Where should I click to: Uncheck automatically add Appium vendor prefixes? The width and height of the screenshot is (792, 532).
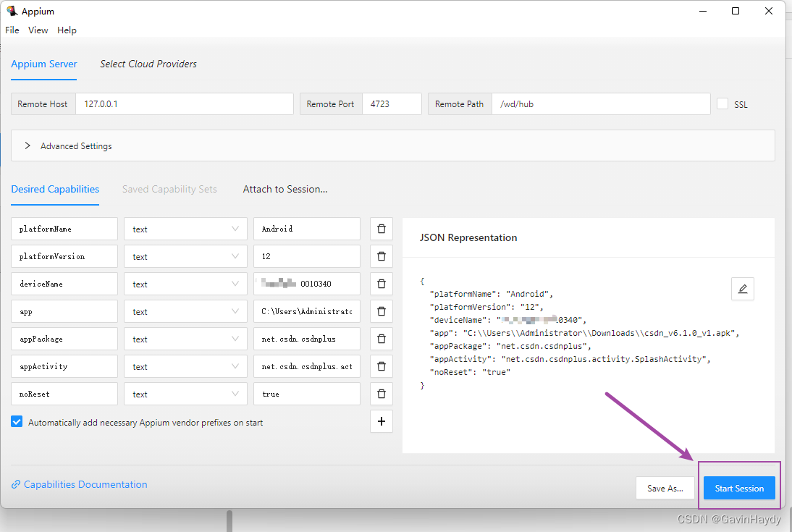17,421
